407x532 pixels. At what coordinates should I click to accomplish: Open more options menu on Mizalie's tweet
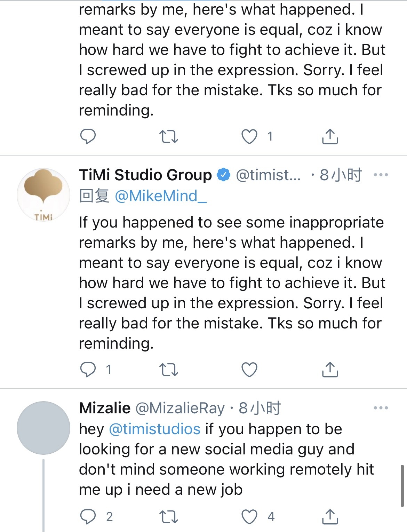click(x=381, y=408)
